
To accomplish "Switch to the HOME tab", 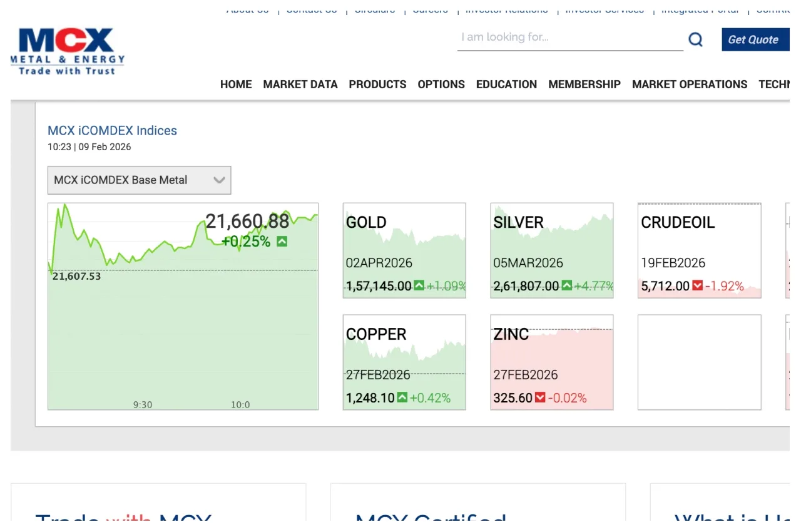I will click(236, 84).
